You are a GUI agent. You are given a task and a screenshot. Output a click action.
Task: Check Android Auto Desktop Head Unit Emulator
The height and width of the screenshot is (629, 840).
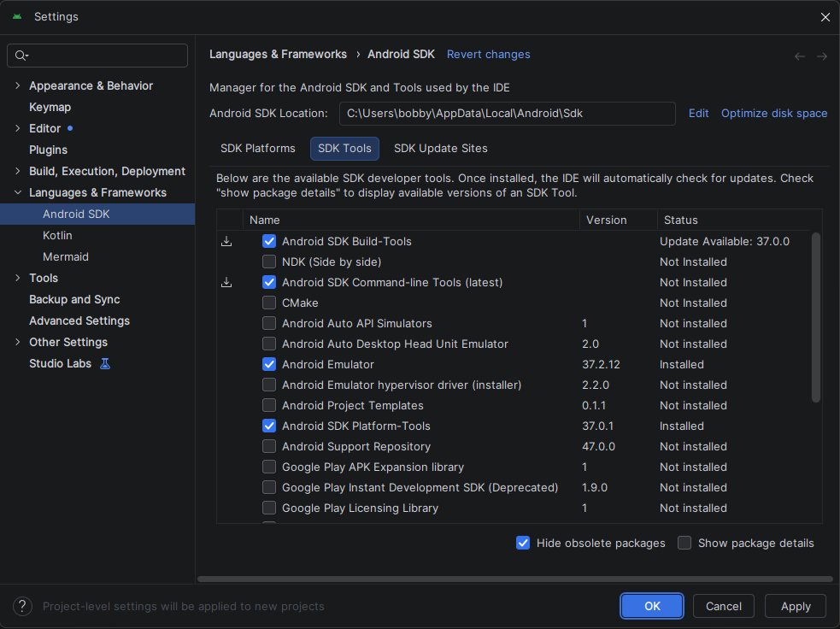(269, 344)
